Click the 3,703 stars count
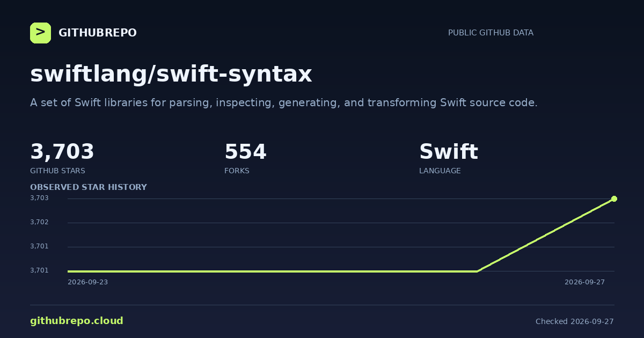This screenshot has height=338, width=644. click(62, 152)
